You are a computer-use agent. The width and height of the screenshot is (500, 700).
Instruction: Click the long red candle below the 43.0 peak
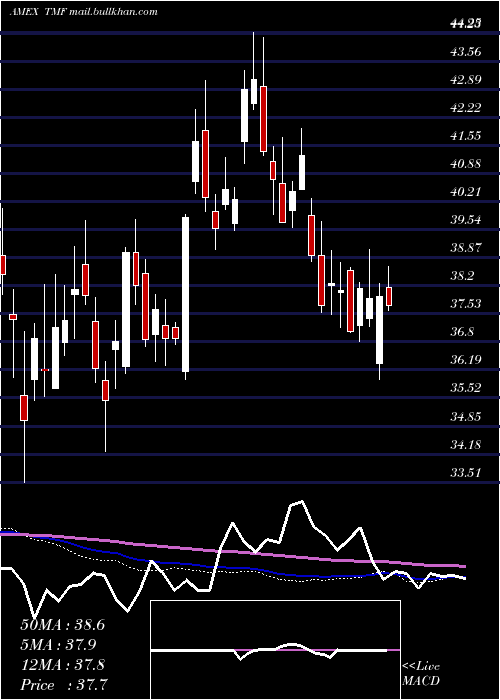point(263,119)
